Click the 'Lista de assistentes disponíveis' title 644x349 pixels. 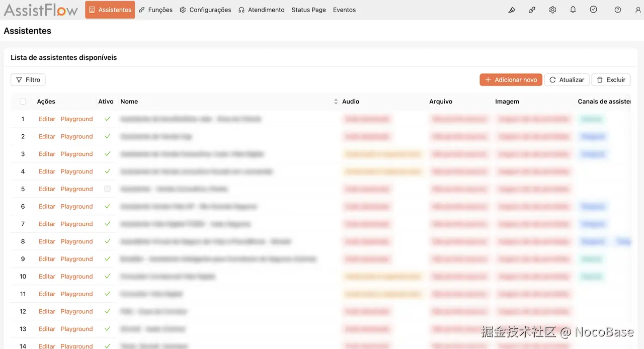click(64, 58)
